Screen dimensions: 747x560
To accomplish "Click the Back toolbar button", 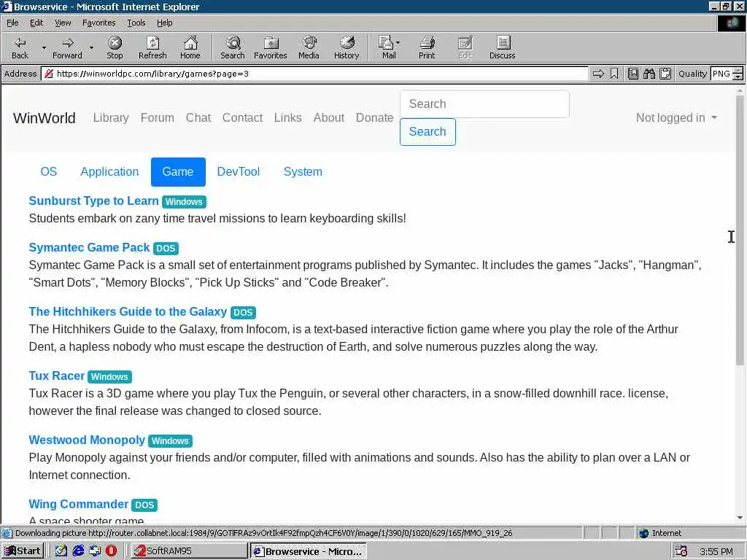I will tap(20, 47).
